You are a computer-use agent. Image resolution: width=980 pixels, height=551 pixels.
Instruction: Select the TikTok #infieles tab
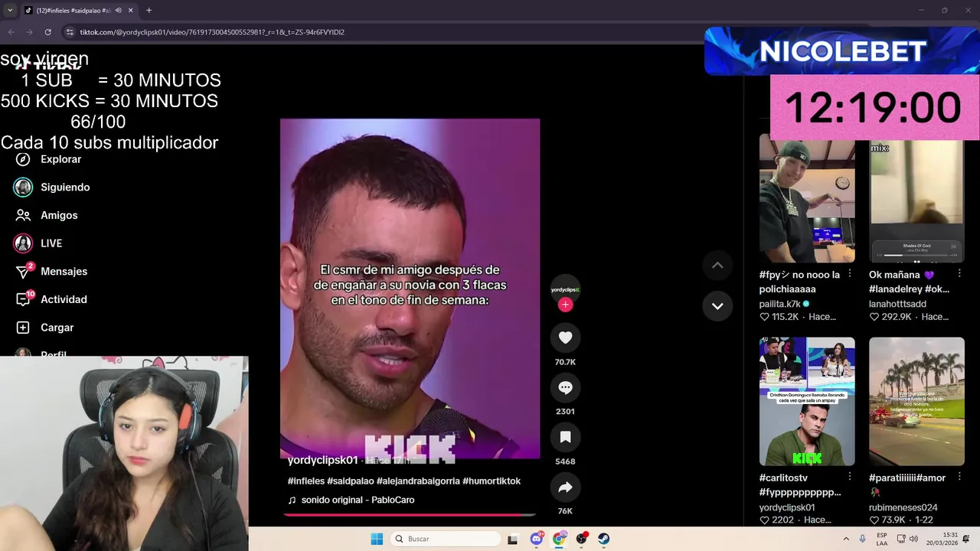click(x=73, y=11)
